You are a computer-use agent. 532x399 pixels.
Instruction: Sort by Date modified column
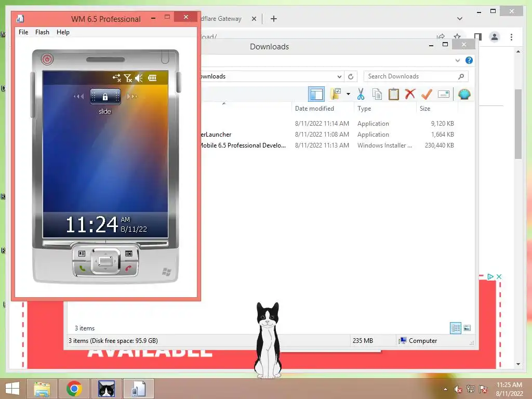[x=314, y=109]
